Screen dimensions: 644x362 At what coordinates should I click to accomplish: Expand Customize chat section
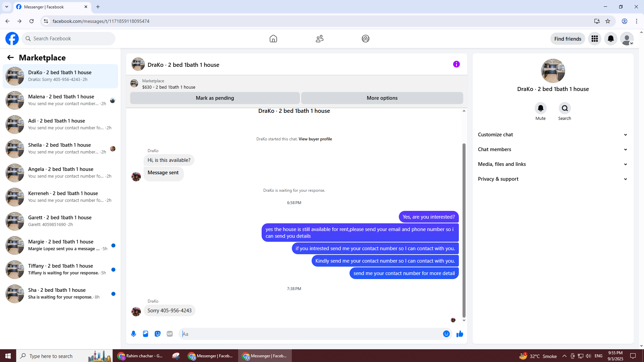(553, 135)
